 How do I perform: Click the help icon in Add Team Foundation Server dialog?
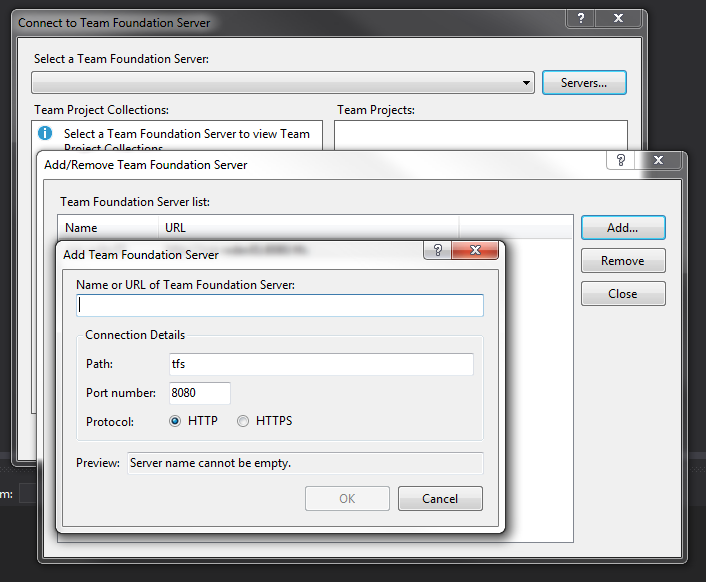click(x=437, y=251)
